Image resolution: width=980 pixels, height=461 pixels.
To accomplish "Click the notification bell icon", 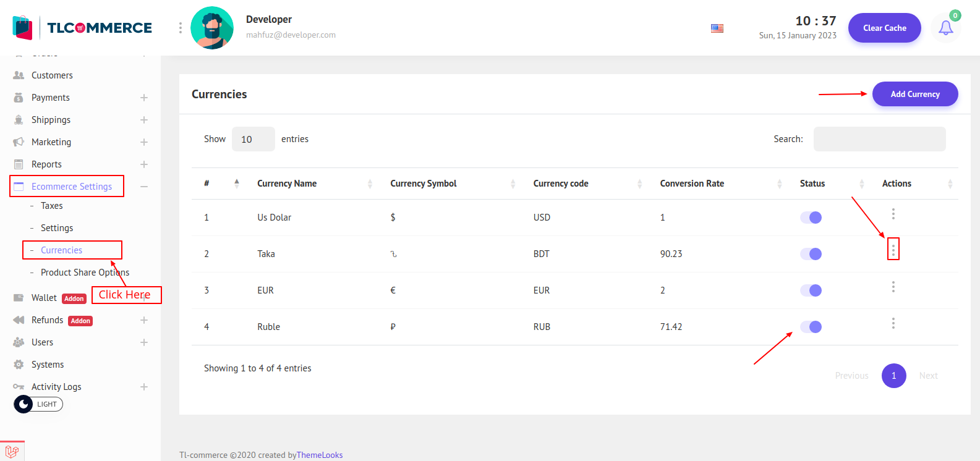I will click(x=945, y=28).
